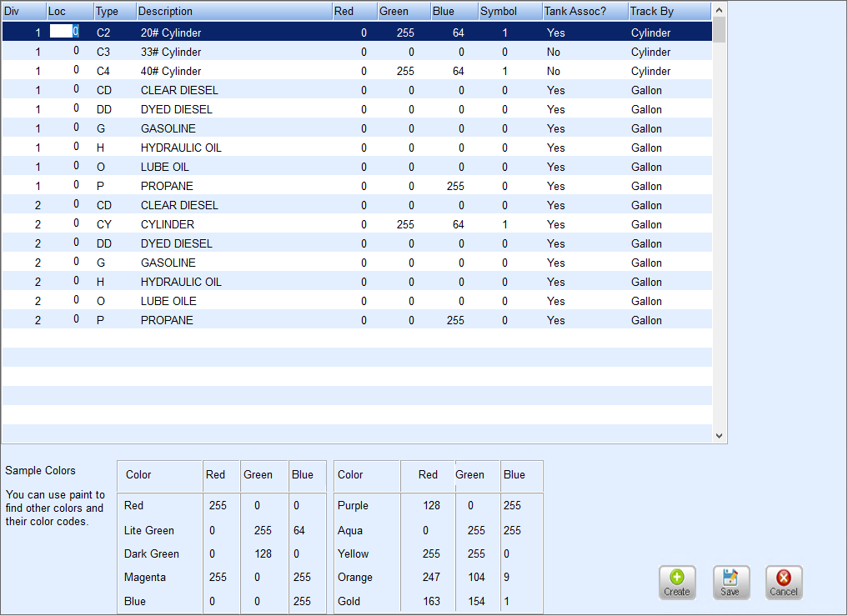Click the Gold sample color name
848x616 pixels.
(349, 601)
